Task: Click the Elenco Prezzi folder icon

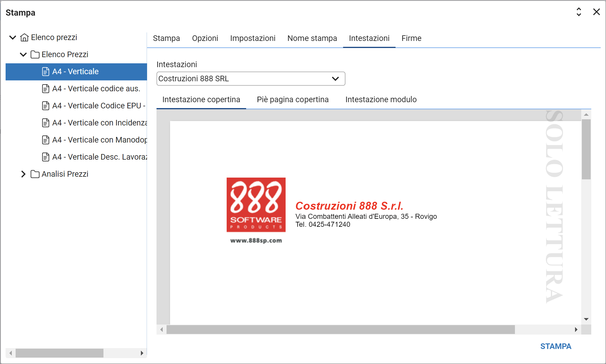Action: (35, 54)
